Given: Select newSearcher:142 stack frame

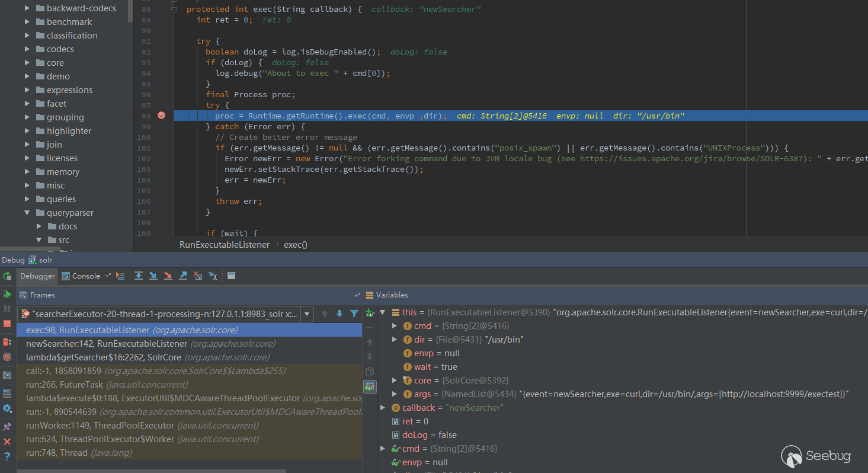Looking at the screenshot, I should tap(107, 344).
